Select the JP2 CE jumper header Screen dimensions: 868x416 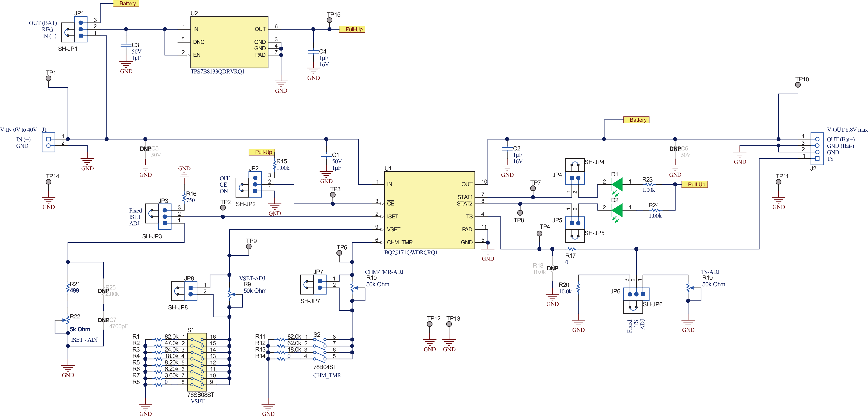click(x=255, y=184)
